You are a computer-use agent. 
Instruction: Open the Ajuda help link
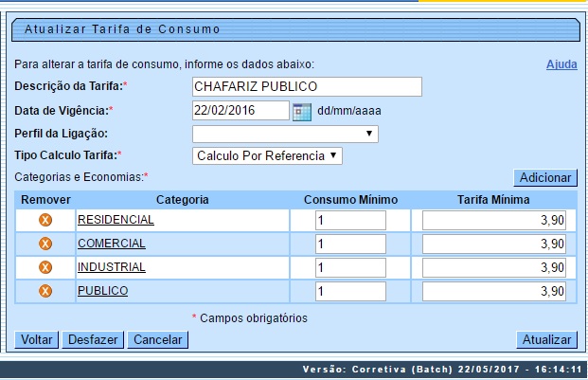click(x=561, y=64)
